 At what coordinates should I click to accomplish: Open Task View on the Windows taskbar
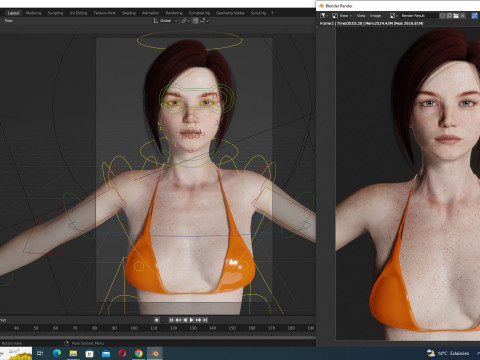coord(40,353)
